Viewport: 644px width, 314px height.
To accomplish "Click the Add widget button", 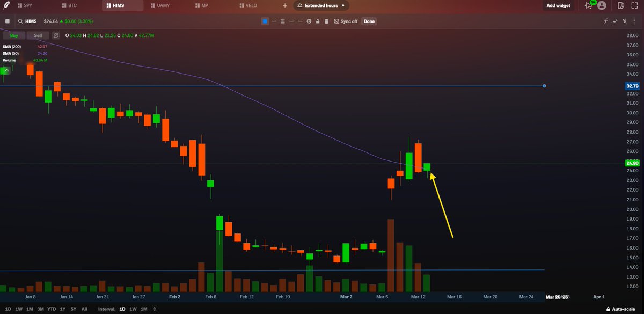I will 560,5.
